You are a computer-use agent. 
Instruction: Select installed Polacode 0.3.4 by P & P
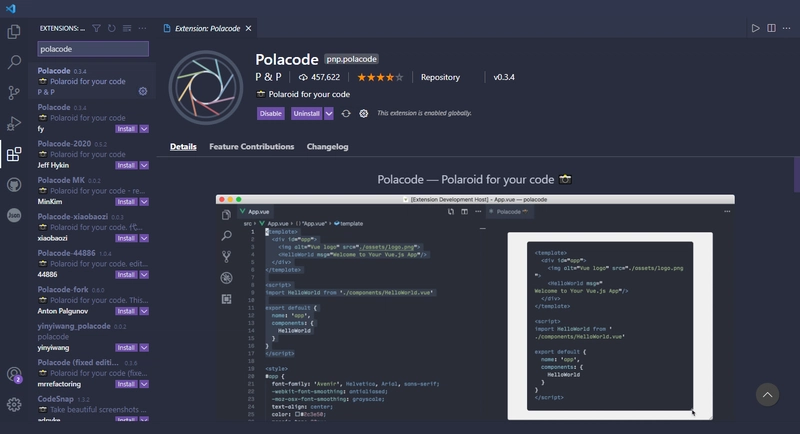[x=92, y=82]
